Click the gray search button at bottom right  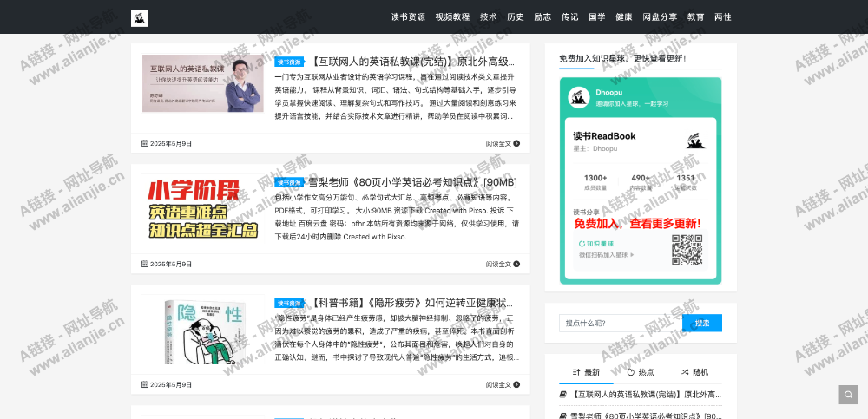(848, 395)
